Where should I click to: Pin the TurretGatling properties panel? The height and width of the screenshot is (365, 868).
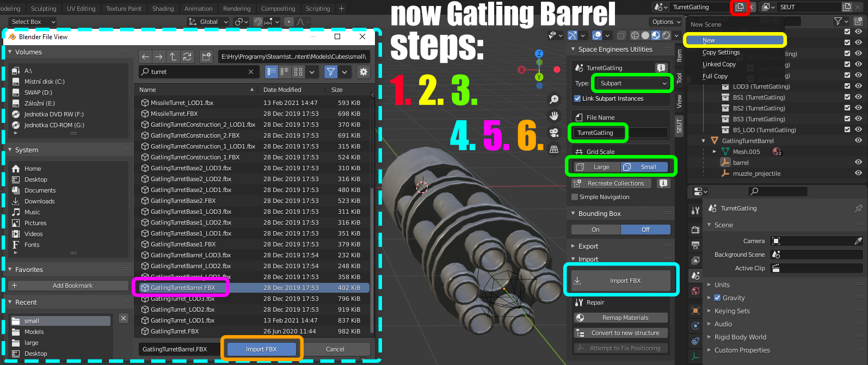tap(859, 208)
